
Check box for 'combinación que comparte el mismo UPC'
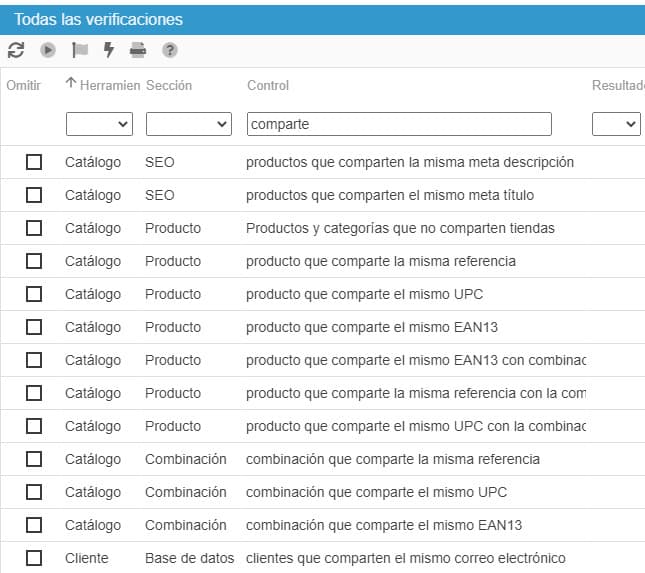[x=34, y=492]
